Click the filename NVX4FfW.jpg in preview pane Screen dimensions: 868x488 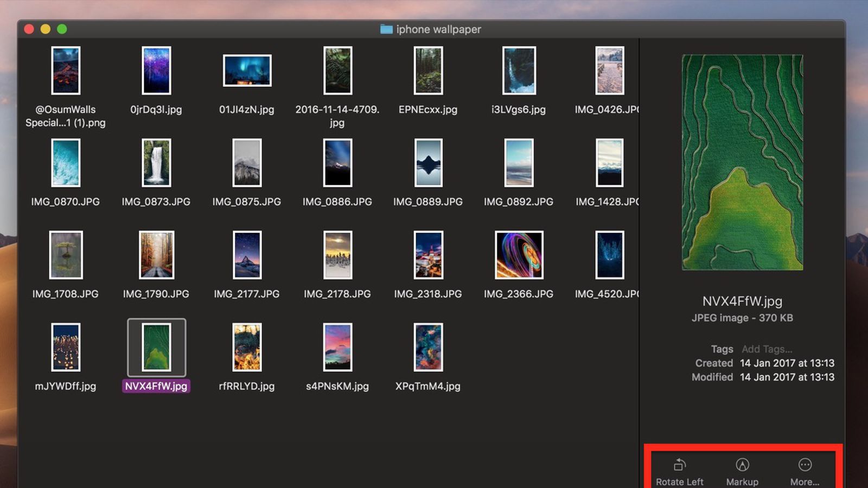(x=743, y=301)
